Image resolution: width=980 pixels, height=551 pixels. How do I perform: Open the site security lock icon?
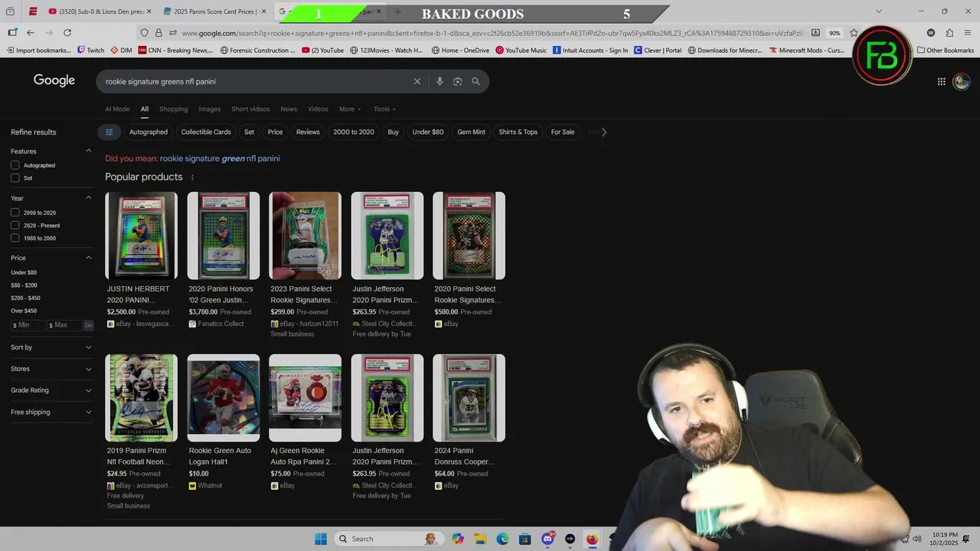tap(158, 33)
